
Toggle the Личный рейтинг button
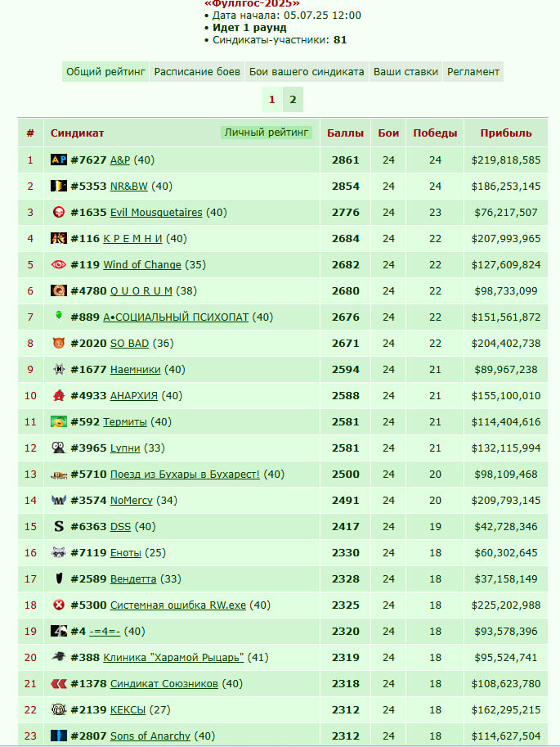[267, 133]
